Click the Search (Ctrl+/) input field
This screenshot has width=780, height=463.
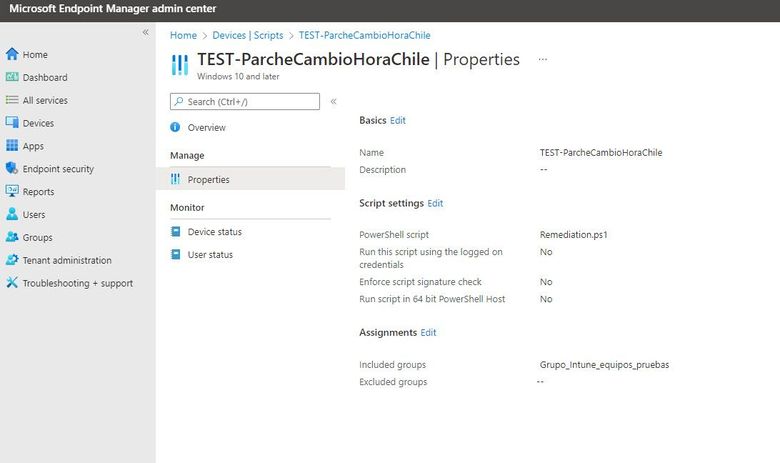click(245, 101)
